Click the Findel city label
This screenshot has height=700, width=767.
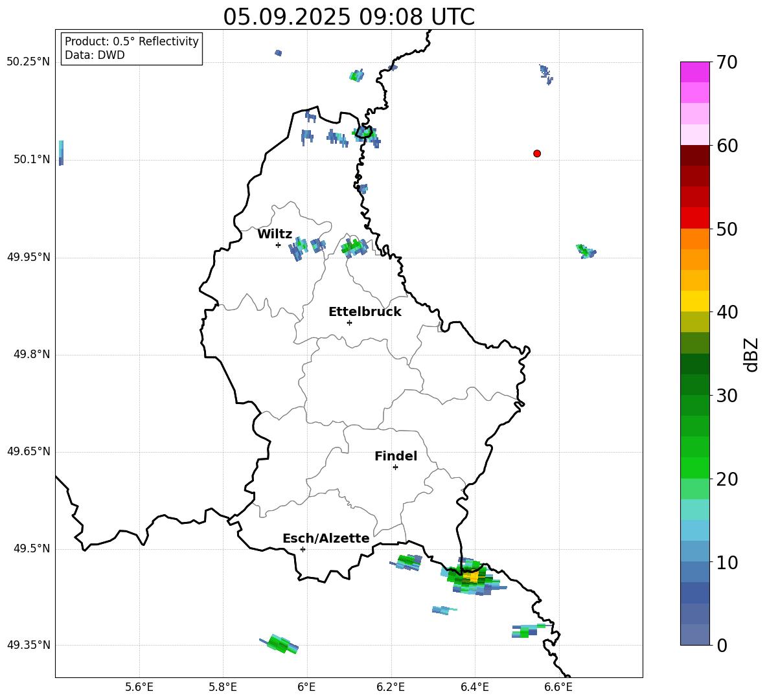tap(396, 456)
